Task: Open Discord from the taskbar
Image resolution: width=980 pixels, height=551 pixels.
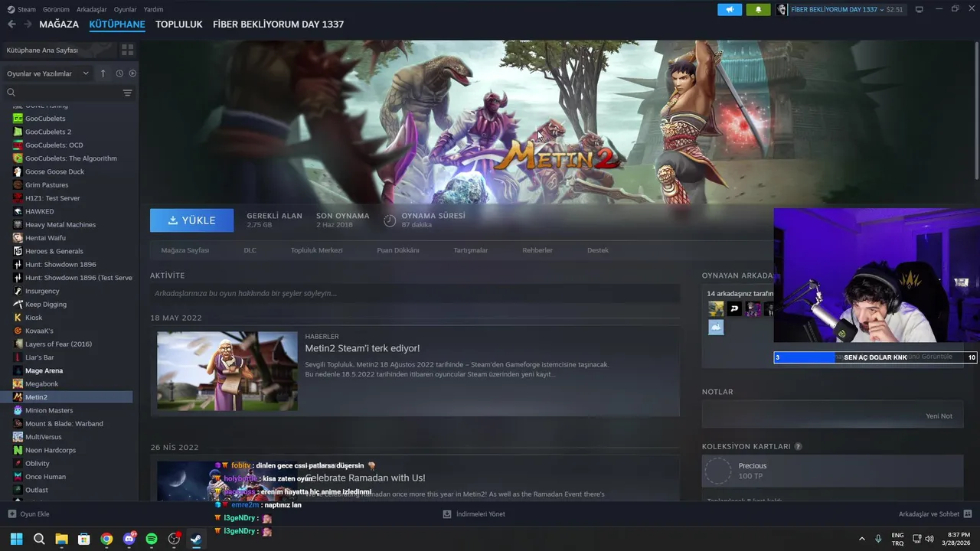Action: (x=129, y=539)
